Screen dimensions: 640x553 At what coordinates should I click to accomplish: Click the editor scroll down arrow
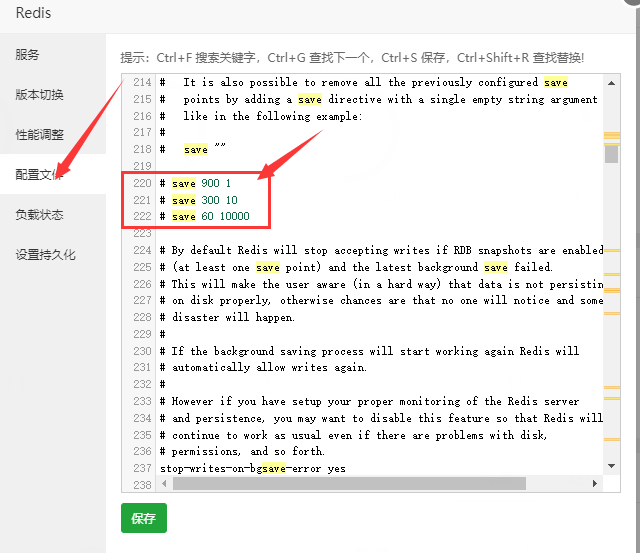(611, 466)
